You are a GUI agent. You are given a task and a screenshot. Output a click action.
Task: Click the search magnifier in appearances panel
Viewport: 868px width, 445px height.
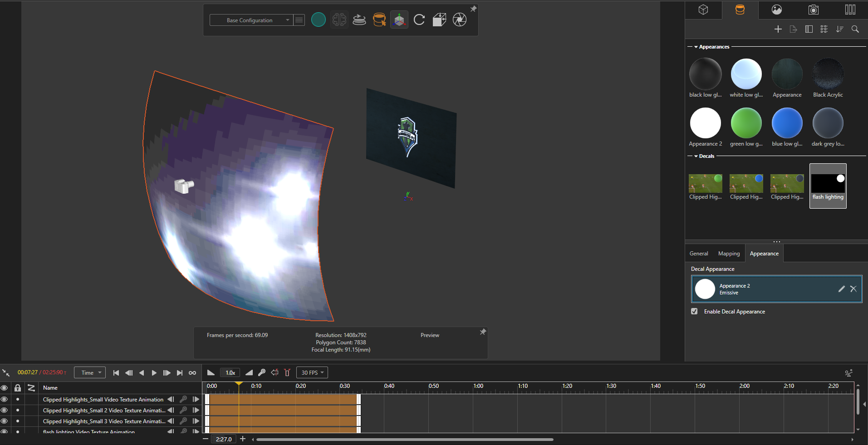(855, 29)
